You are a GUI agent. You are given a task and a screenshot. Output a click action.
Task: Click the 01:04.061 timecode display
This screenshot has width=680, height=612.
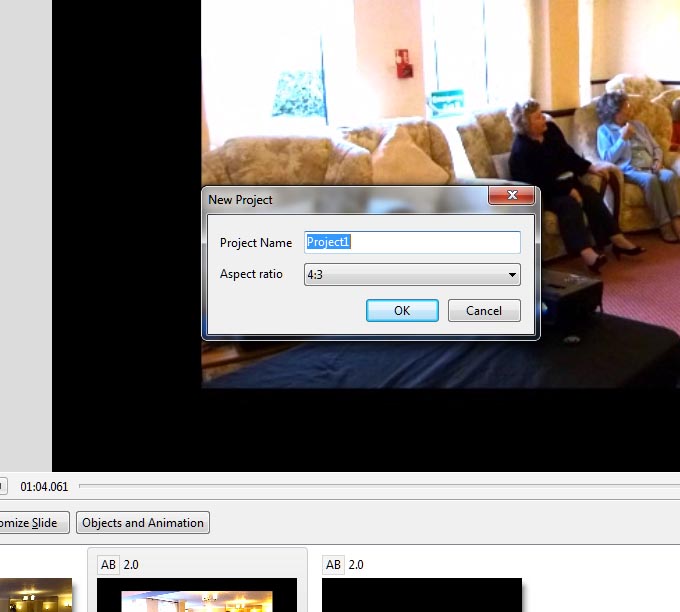pos(44,487)
